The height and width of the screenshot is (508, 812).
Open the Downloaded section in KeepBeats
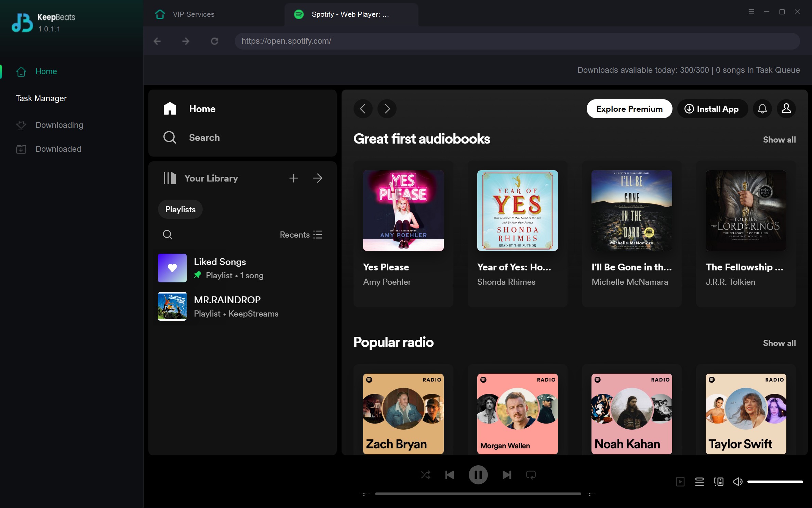(x=58, y=149)
